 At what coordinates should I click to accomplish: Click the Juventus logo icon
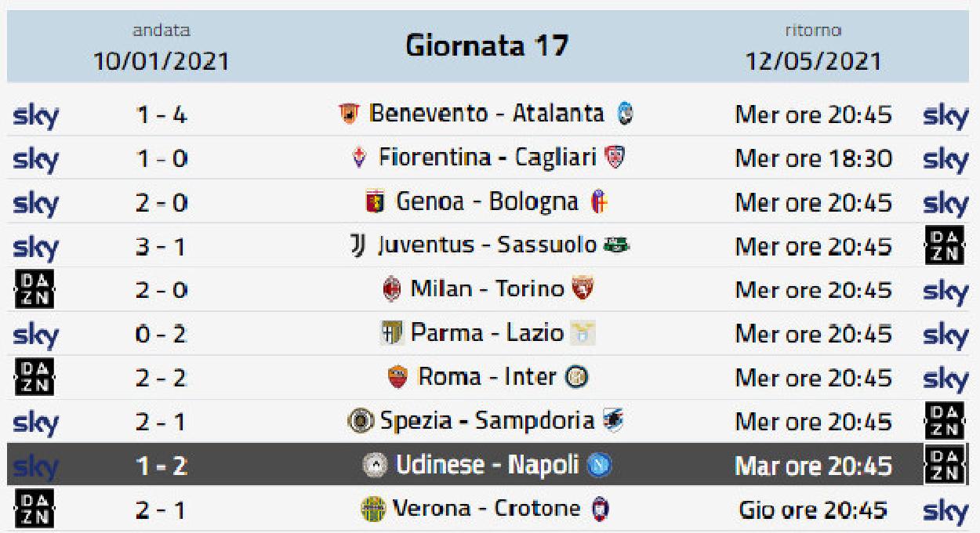coord(358,246)
